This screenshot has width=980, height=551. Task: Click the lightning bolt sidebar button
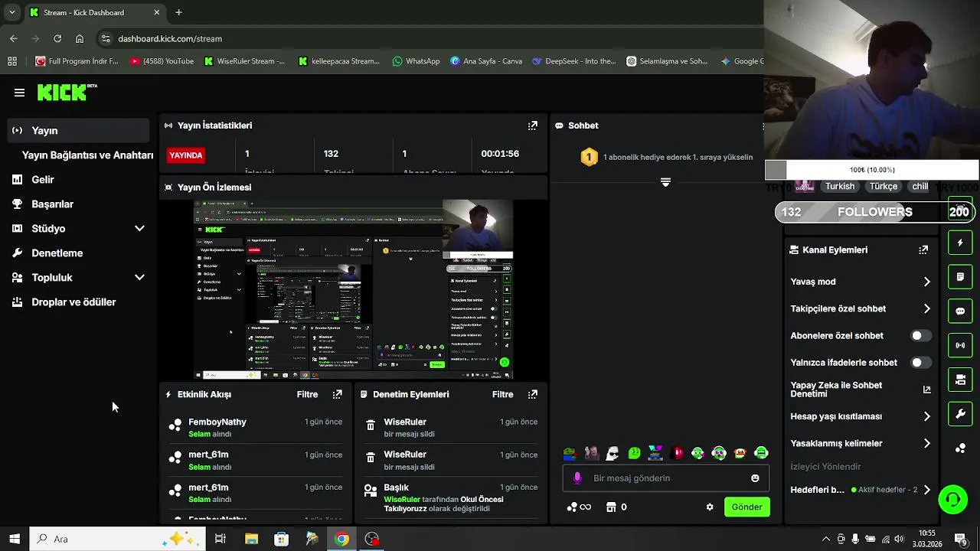pyautogui.click(x=960, y=243)
